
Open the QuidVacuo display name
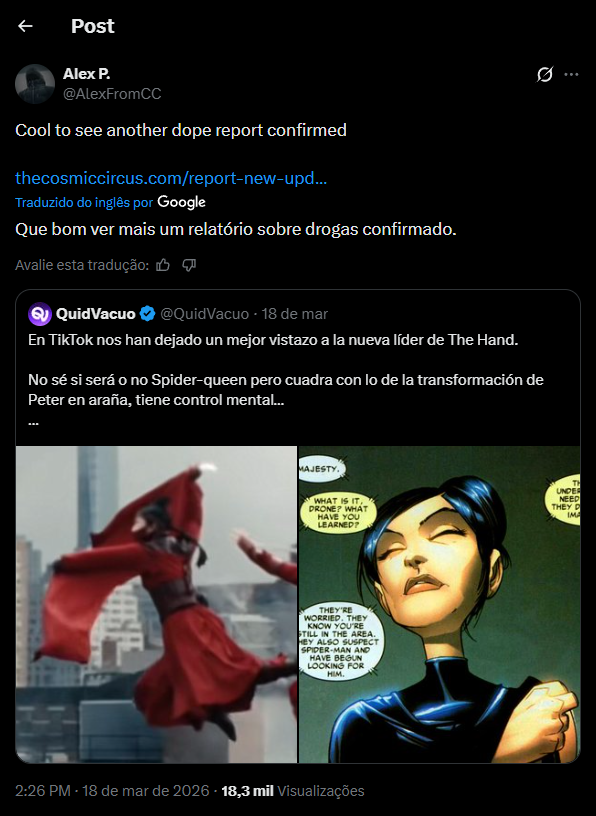coord(95,314)
